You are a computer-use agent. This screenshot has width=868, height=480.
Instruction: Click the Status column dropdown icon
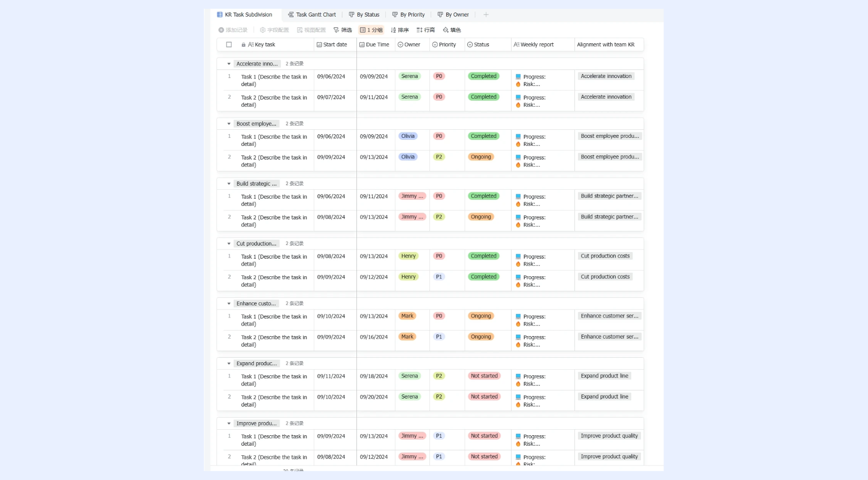(x=470, y=45)
